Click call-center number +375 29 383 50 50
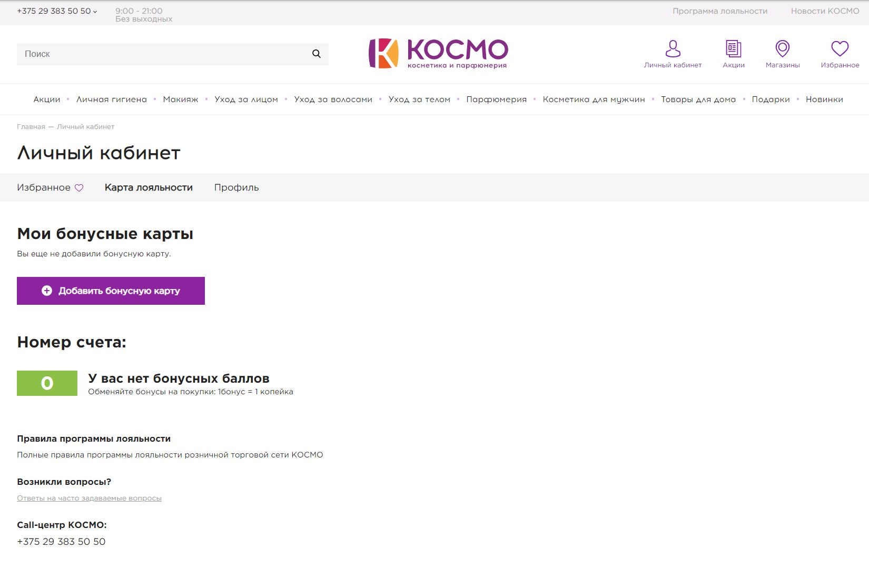869x588 pixels. (61, 542)
